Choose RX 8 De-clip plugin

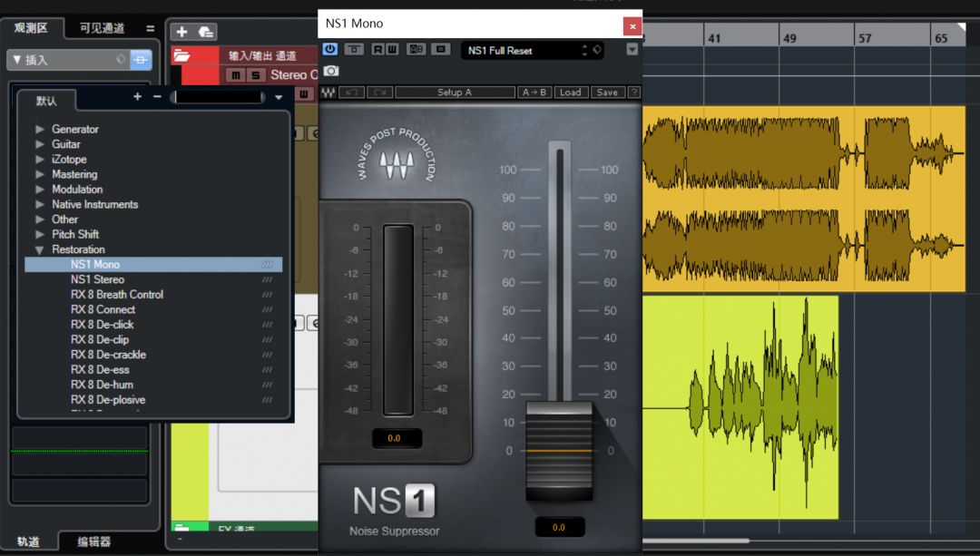point(153,339)
